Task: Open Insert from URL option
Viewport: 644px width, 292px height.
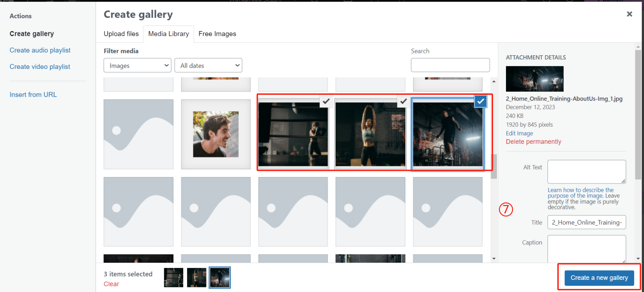Action: (x=33, y=94)
